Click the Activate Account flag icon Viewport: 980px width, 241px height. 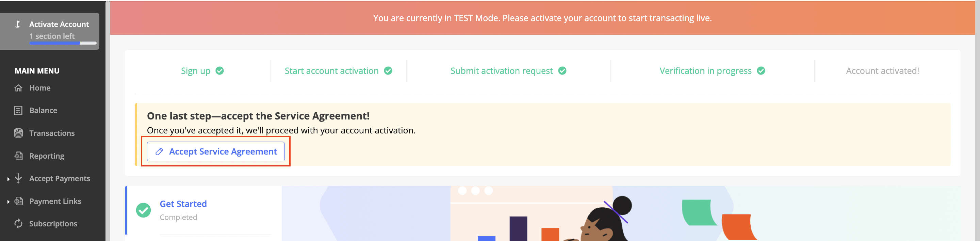(17, 24)
